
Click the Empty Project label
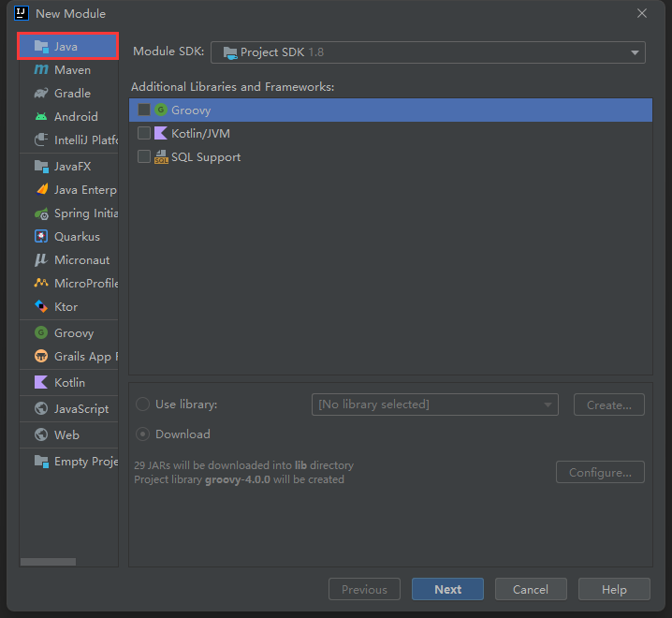coord(86,462)
